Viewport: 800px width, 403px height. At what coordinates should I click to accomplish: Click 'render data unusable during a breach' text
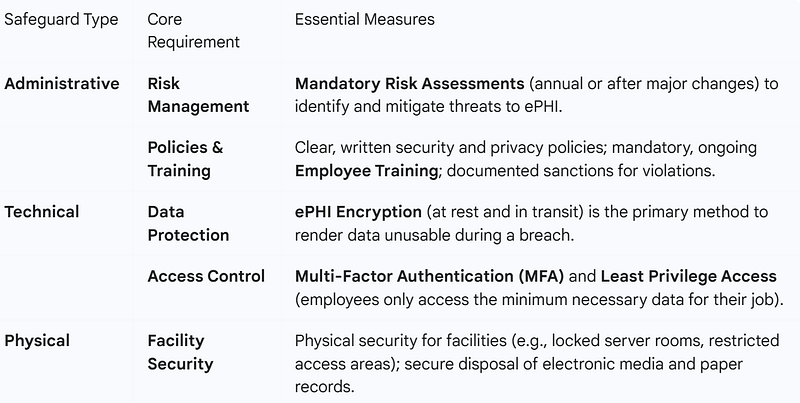pyautogui.click(x=434, y=236)
